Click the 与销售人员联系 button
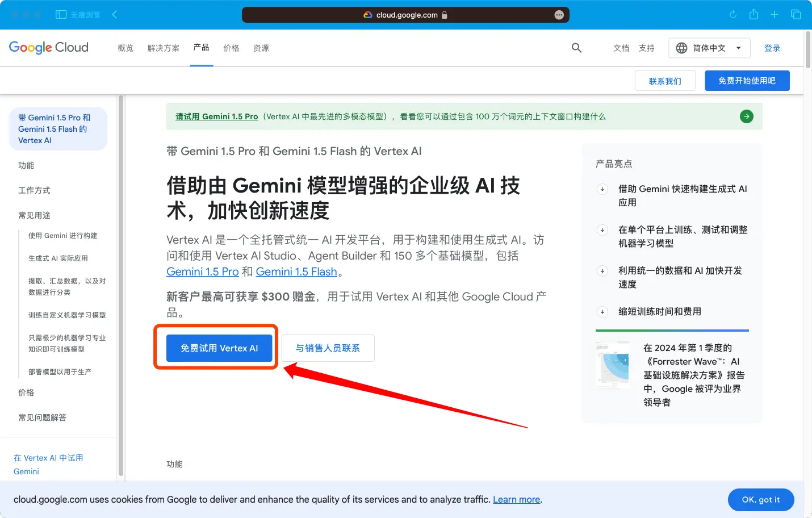812x518 pixels. coord(328,348)
